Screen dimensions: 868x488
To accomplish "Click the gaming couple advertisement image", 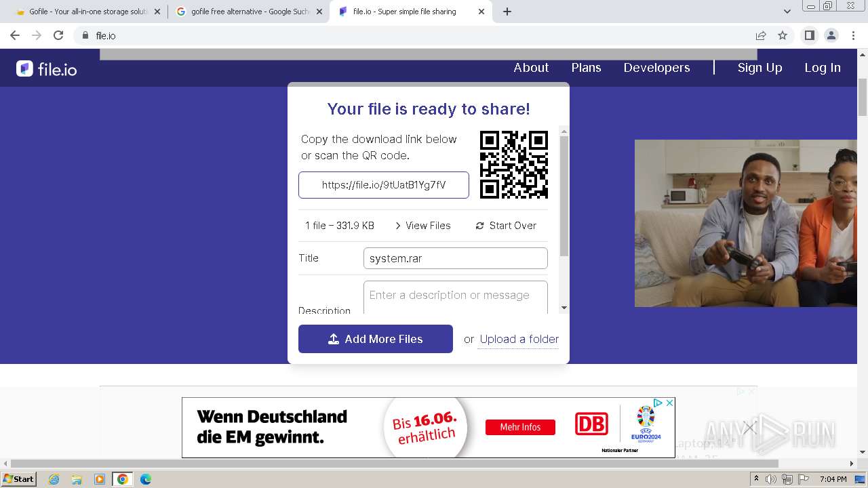I will [x=746, y=223].
